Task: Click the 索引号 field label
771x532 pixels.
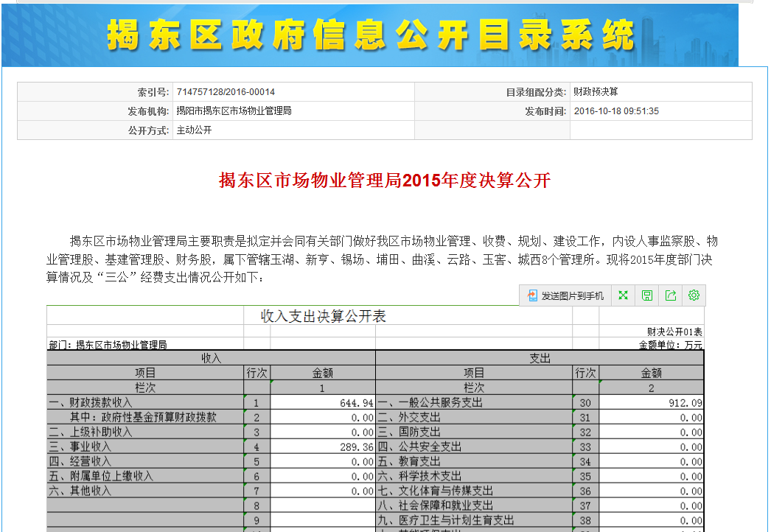Action: pos(153,92)
